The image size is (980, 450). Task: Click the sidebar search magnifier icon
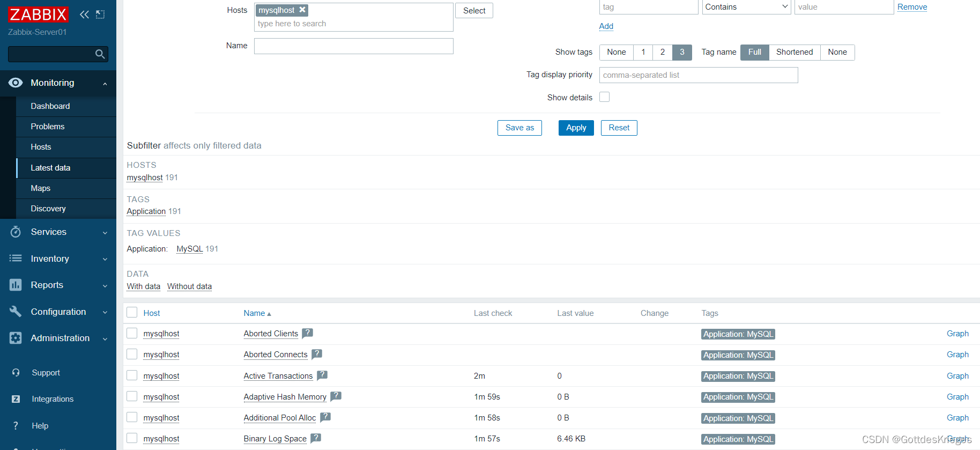100,54
